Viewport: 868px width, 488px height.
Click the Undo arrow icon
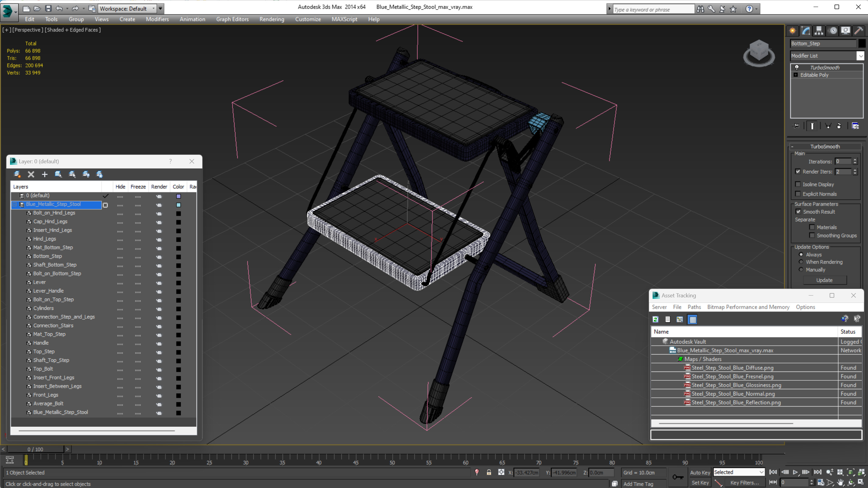coord(59,9)
